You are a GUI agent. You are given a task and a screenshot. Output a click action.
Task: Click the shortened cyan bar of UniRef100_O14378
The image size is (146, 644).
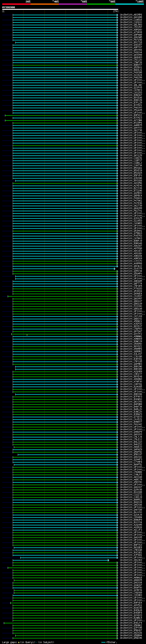coord(64,269)
